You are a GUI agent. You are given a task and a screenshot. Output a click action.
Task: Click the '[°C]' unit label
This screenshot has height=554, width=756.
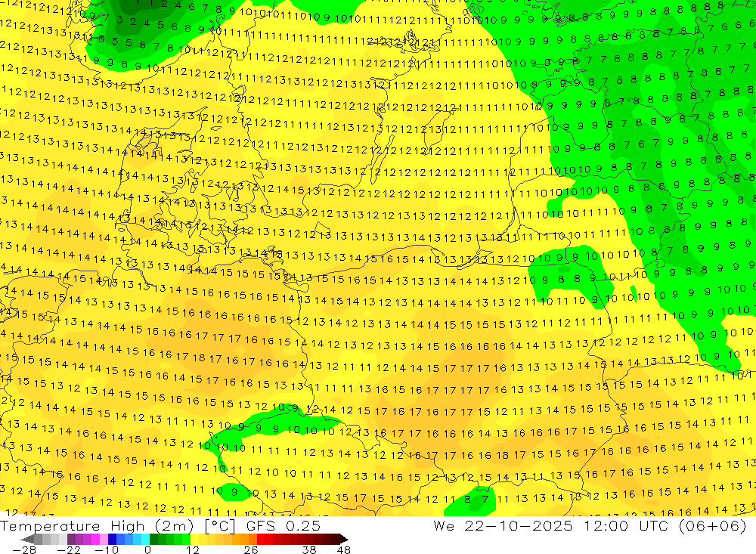pos(220,526)
